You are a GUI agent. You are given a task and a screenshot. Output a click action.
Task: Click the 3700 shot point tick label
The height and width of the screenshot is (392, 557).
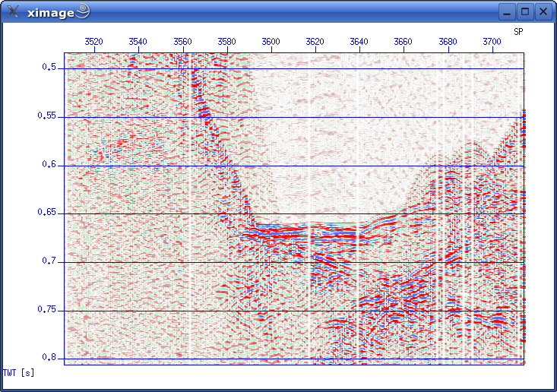point(492,41)
